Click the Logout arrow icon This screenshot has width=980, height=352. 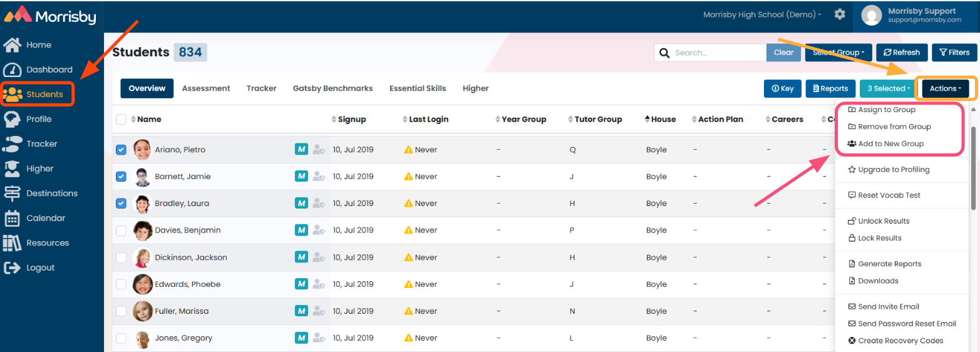point(13,267)
